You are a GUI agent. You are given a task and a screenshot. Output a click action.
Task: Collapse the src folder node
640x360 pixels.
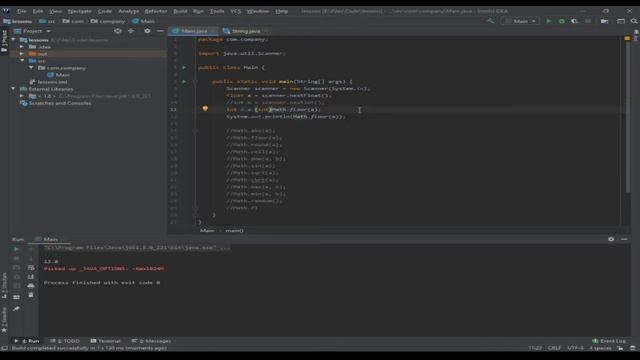[22, 60]
